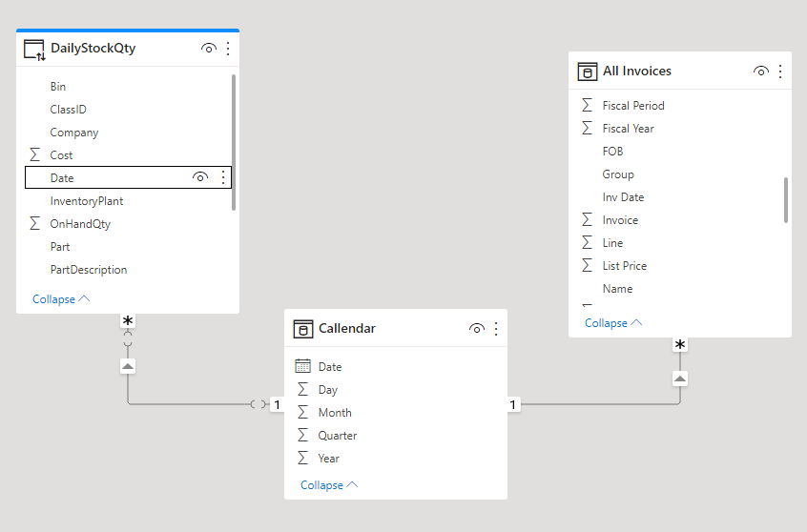
Task: Click sigma icon beside Quarter field
Action: click(303, 435)
